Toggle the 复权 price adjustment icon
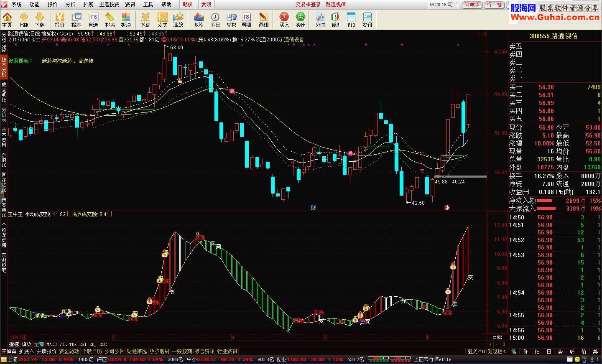Image resolution: width=602 pixels, height=364 pixels. tap(231, 20)
